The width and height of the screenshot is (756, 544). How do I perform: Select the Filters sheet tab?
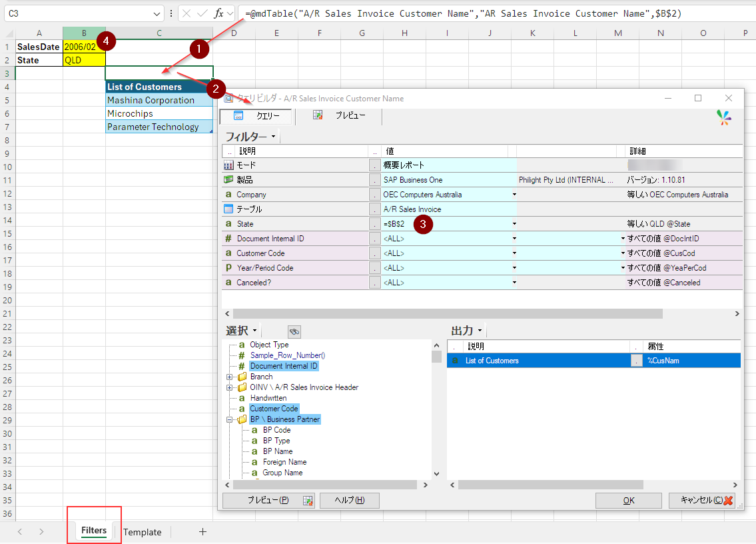click(x=93, y=531)
